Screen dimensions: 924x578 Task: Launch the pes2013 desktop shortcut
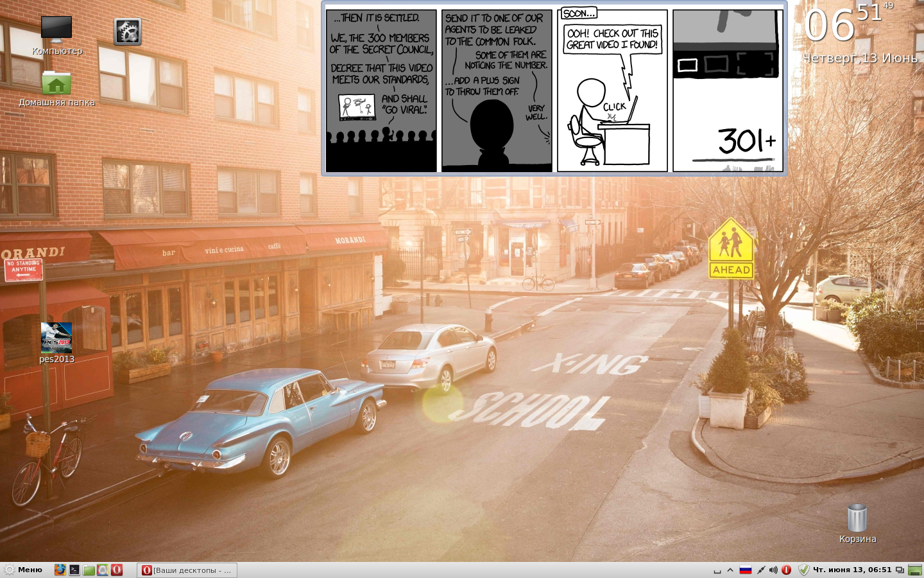coord(56,343)
